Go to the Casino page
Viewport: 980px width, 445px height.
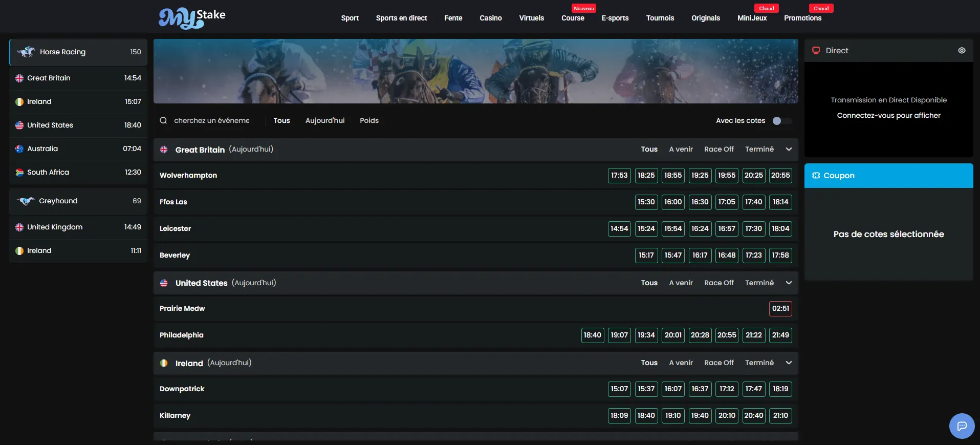click(x=491, y=18)
